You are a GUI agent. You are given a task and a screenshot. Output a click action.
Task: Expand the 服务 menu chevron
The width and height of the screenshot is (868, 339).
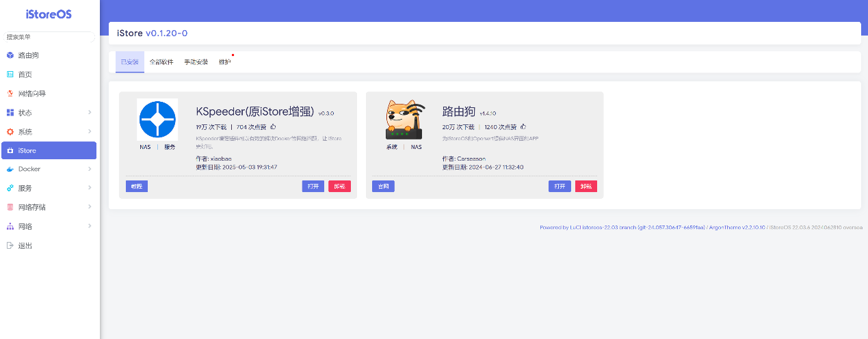pyautogui.click(x=90, y=188)
